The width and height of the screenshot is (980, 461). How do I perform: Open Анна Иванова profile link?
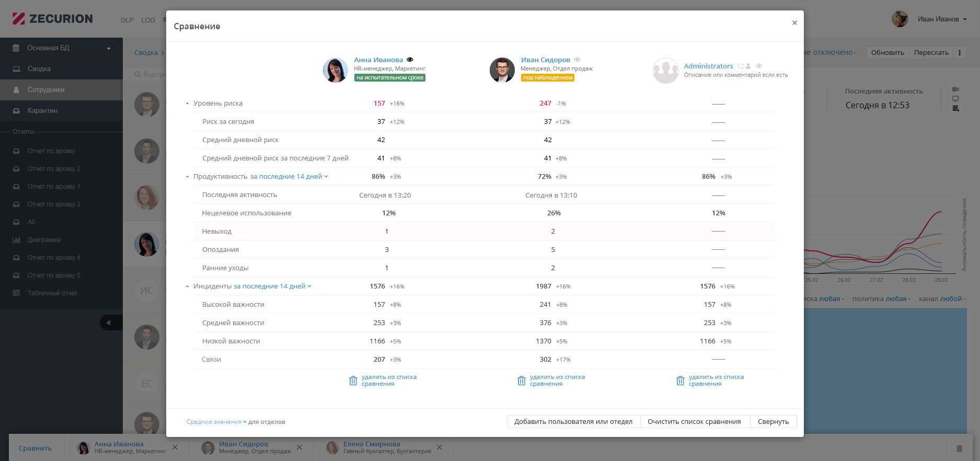pyautogui.click(x=378, y=60)
